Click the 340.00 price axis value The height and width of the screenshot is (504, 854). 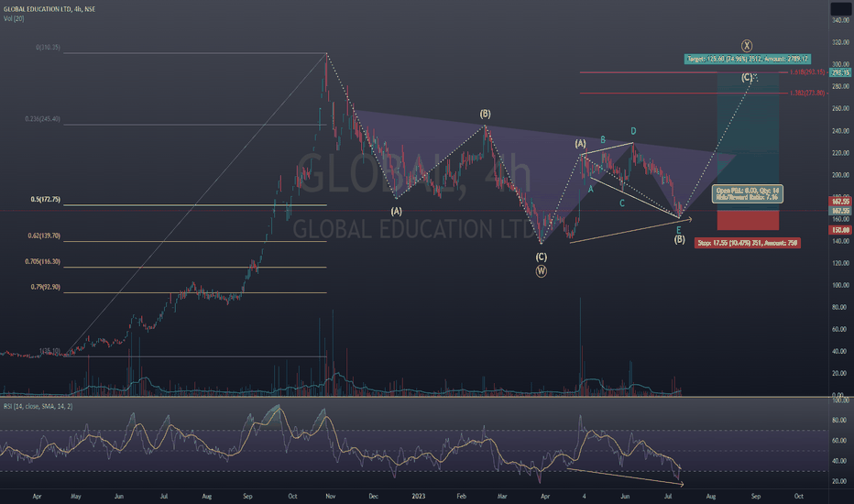(840, 20)
